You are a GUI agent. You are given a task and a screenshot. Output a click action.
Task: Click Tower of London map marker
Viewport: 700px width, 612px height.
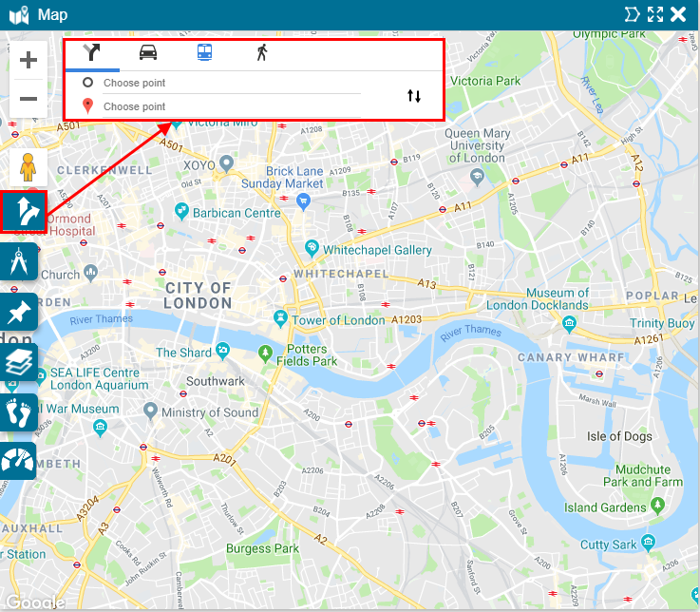(280, 318)
